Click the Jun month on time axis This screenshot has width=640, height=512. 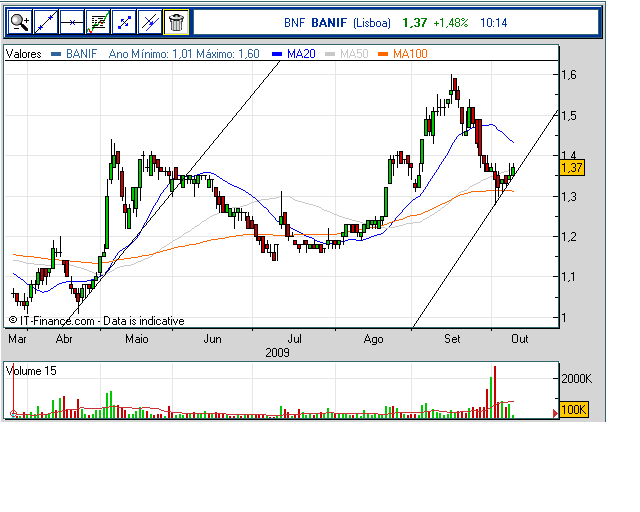click(212, 339)
